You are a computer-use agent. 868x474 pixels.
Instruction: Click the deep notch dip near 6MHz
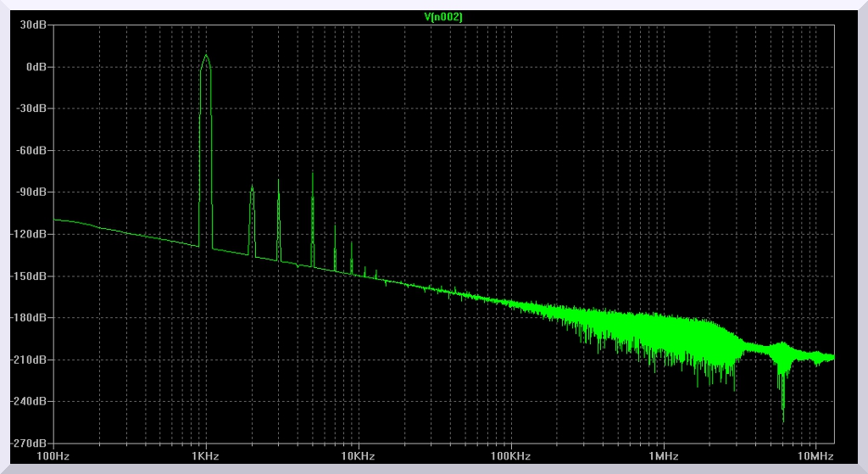coord(782,420)
